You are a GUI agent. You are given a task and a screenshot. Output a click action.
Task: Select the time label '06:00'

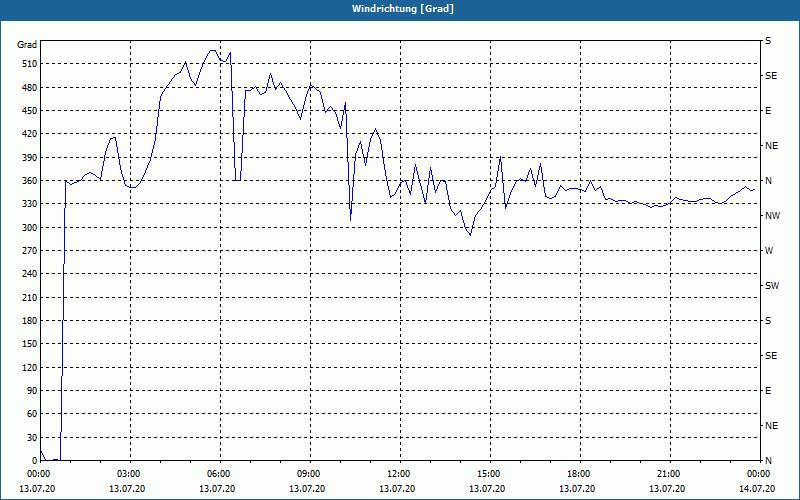[x=218, y=474]
